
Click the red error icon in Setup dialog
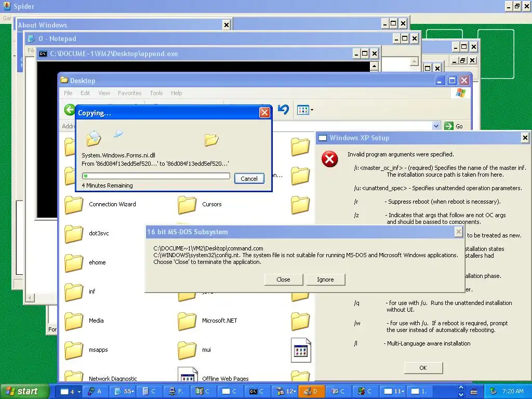[330, 159]
